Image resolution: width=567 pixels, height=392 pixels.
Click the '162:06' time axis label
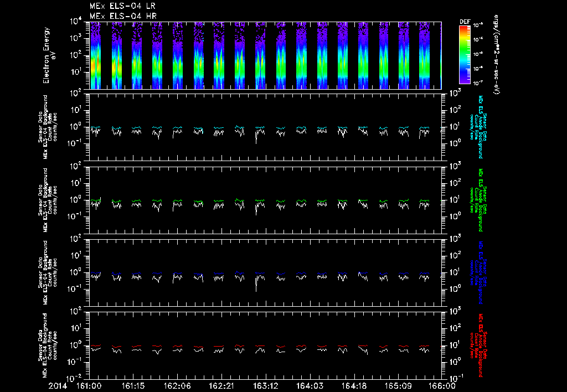pyautogui.click(x=177, y=386)
